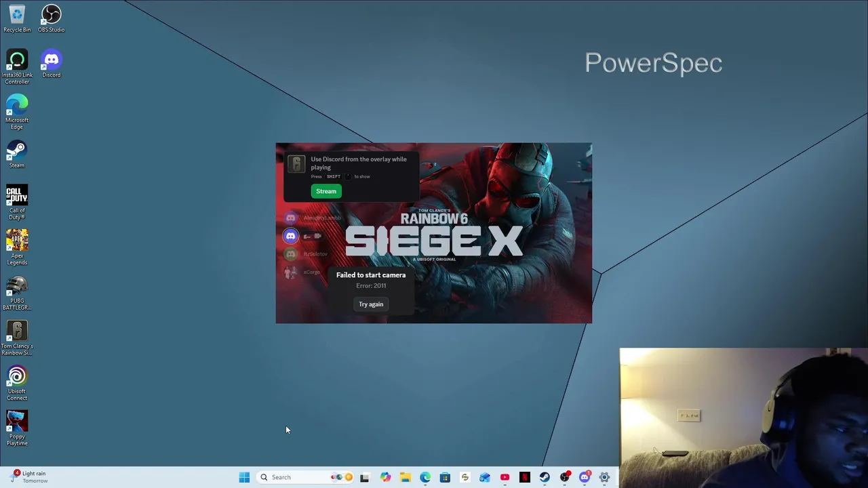Switch to Discord in the taskbar
Viewport: 868px width, 488px height.
point(585,477)
